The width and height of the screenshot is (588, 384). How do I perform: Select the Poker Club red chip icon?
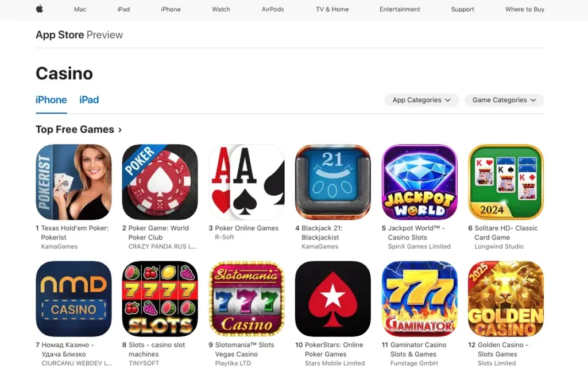click(x=160, y=182)
